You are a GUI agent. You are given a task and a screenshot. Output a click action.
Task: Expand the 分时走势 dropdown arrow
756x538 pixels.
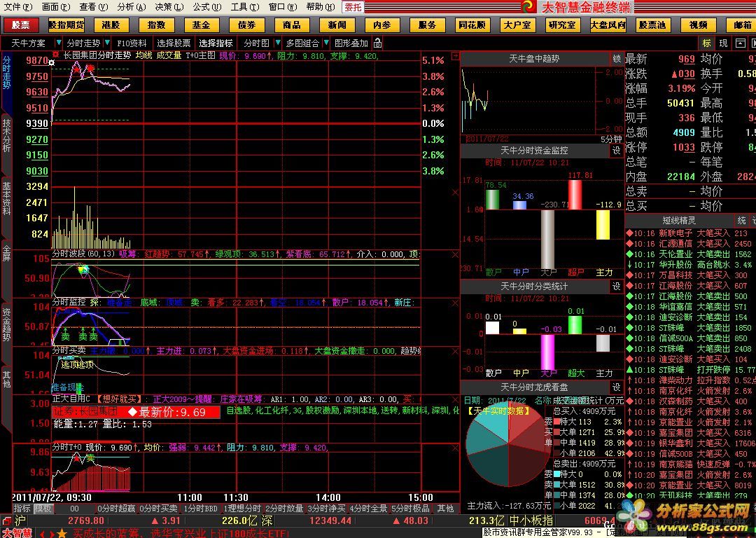click(x=107, y=43)
